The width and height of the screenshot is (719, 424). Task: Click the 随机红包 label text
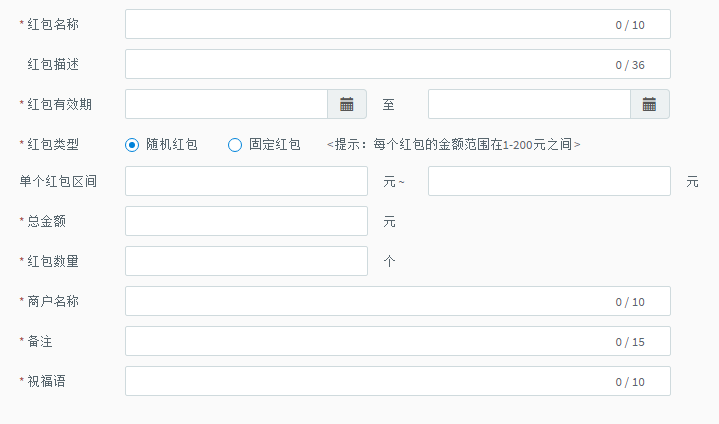(171, 145)
